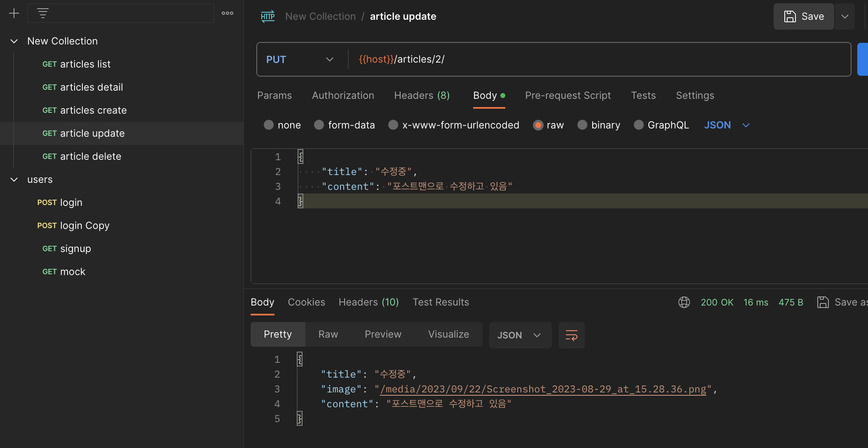
Task: Open the Save options dropdown arrow
Action: coord(845,16)
